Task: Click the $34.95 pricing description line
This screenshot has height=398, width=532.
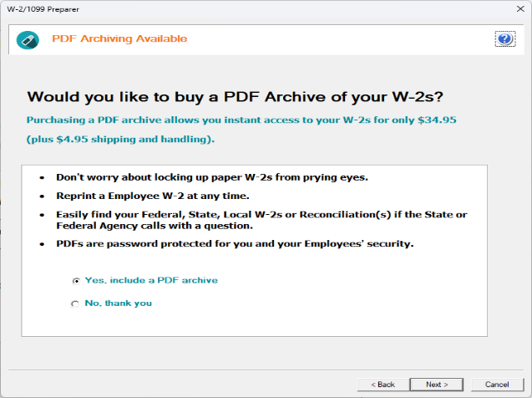Action: click(241, 120)
